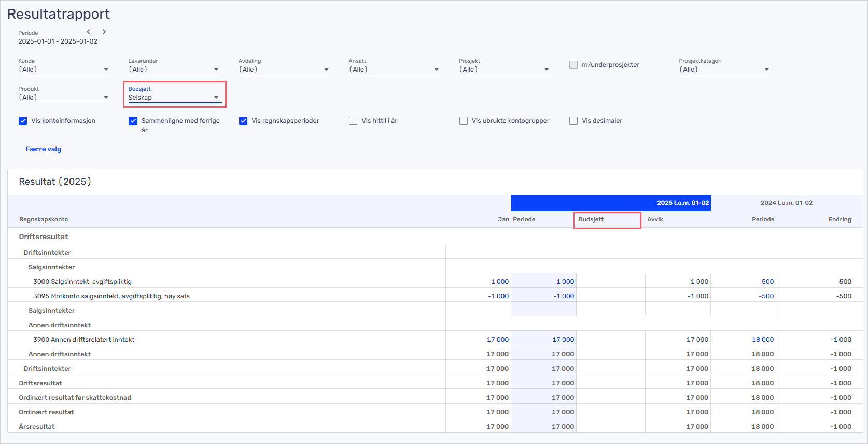Select the 3095 Motkonto salgsinntekt row
The image size is (868, 444).
pos(436,296)
